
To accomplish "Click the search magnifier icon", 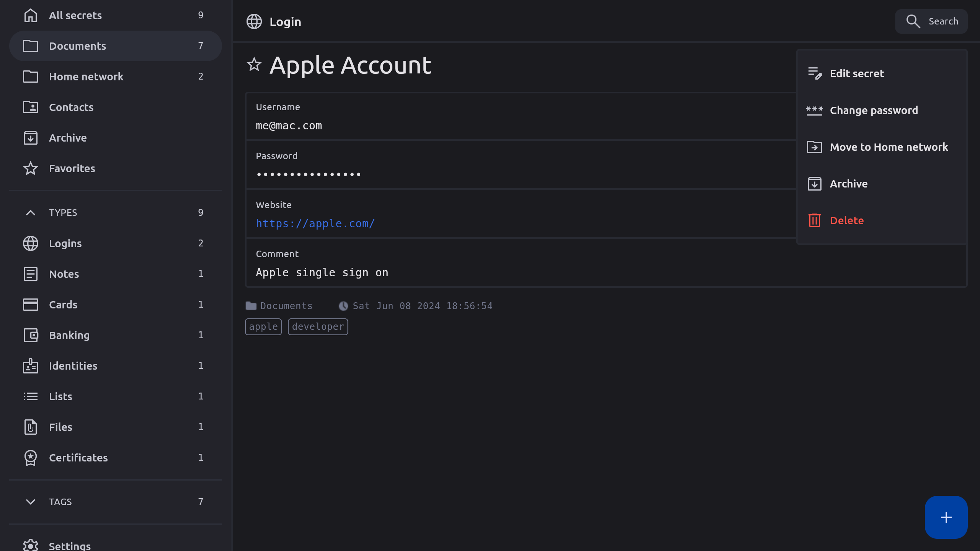I will [x=913, y=21].
